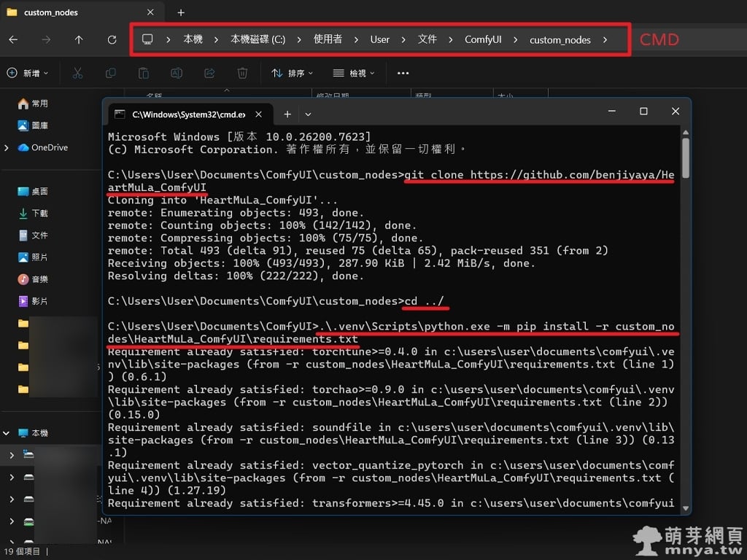747x560 pixels.
Task: Click ComfyUI in the address breadcrumb
Action: (483, 39)
